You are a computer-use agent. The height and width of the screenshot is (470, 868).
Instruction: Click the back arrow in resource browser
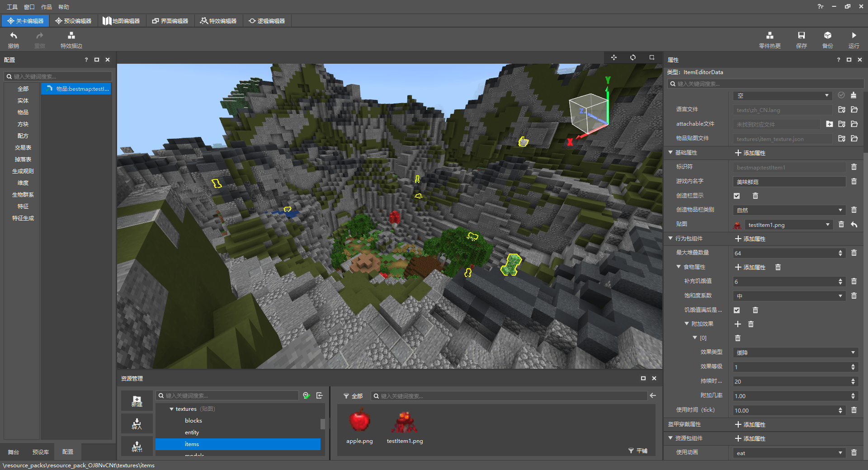point(653,395)
